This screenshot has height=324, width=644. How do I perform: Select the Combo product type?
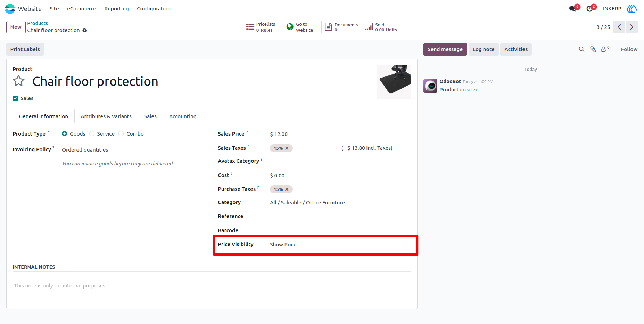tap(121, 134)
